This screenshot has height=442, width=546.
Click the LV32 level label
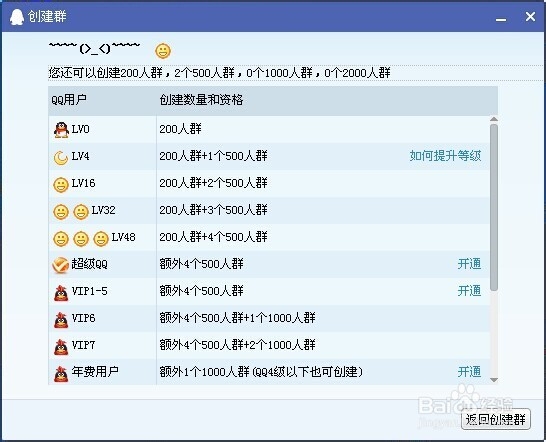[103, 210]
